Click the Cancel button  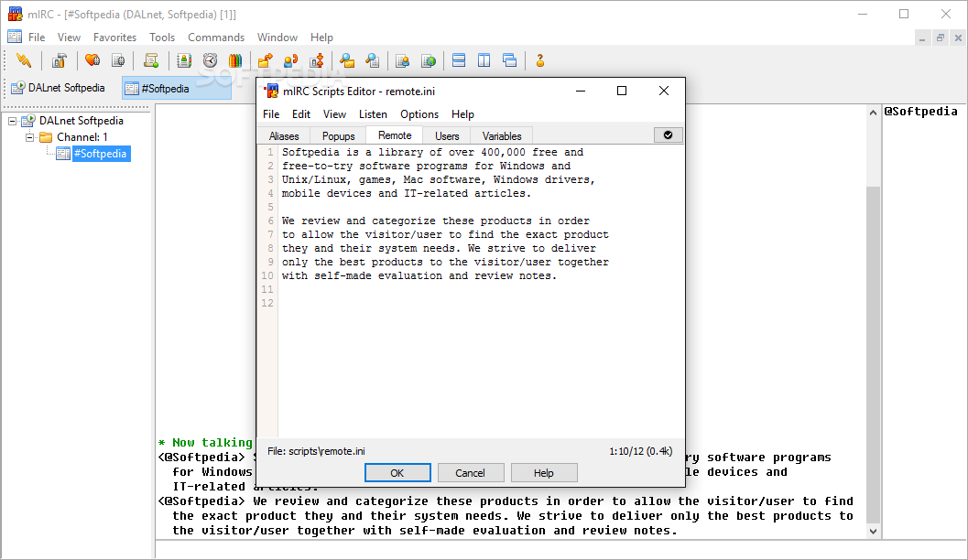[x=471, y=473]
